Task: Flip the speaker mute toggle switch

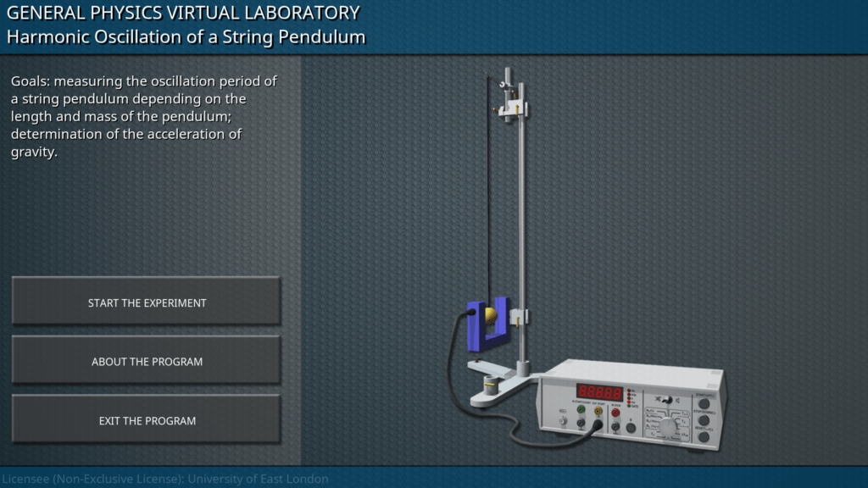Action: [x=667, y=400]
